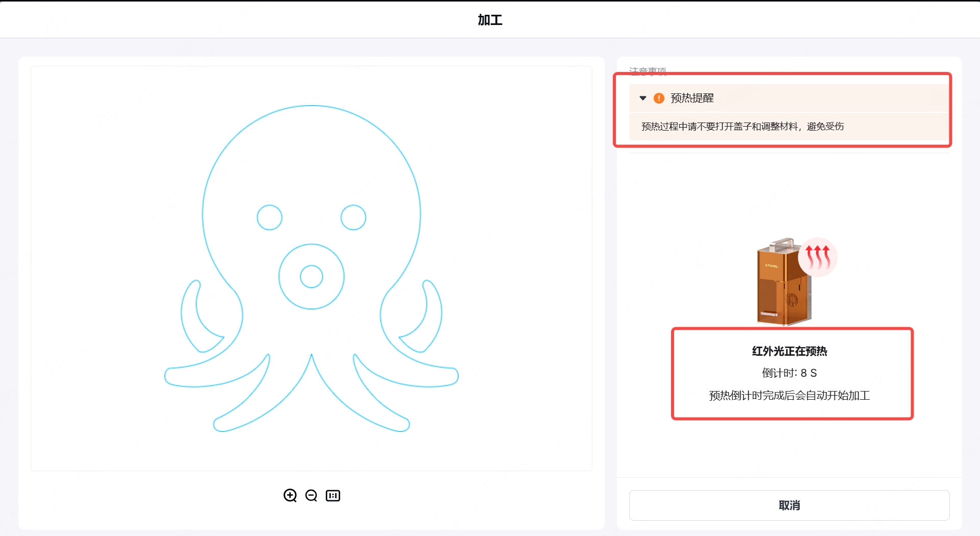Screen dimensions: 980x536
Task: Click the zoom out magnifier icon
Action: pos(311,495)
